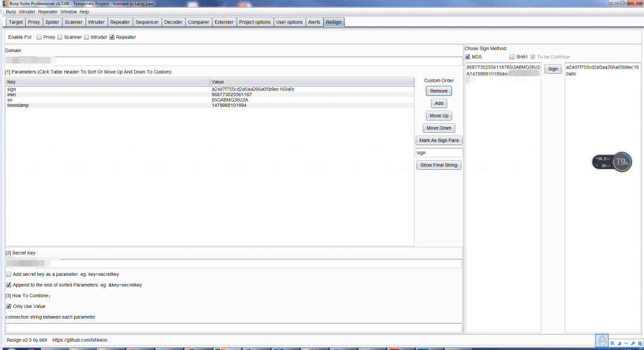Image resolution: width=644 pixels, height=350 pixels.
Task: Click the value 85GABMG36U2A
Action: point(230,100)
